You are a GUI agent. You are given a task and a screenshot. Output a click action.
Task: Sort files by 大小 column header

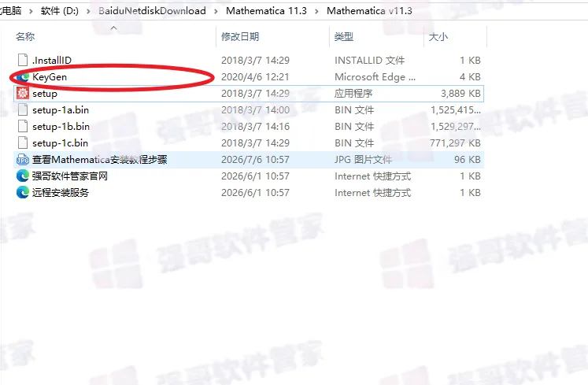438,36
